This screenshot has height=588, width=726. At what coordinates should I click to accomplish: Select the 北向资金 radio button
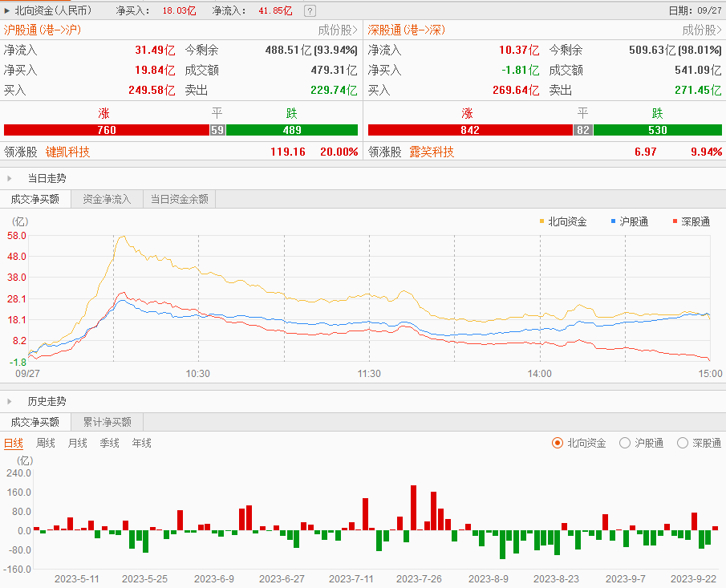(x=558, y=443)
